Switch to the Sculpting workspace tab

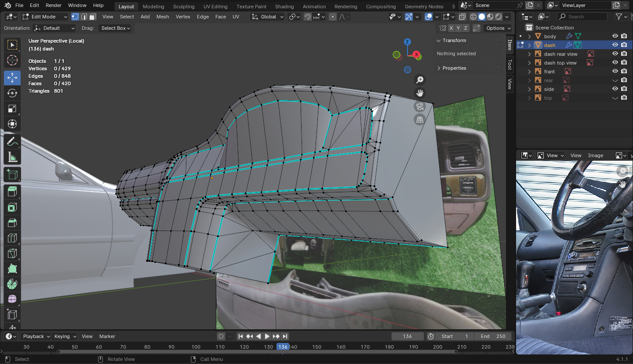coord(184,7)
